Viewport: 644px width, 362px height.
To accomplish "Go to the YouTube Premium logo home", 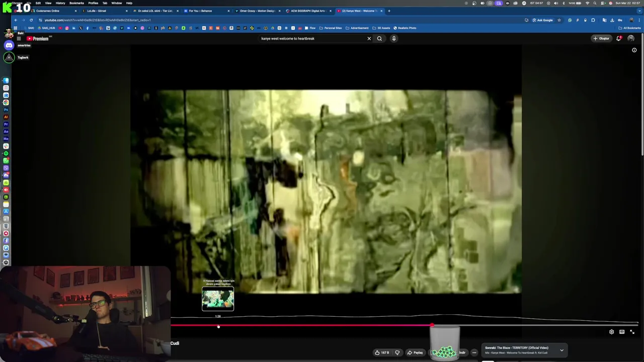I will click(38, 38).
